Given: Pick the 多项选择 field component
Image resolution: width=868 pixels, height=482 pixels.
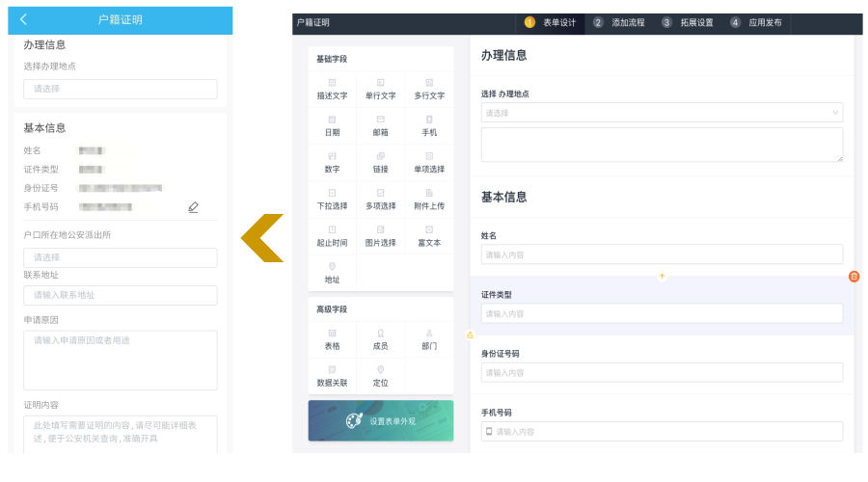Looking at the screenshot, I should pyautogui.click(x=380, y=199).
